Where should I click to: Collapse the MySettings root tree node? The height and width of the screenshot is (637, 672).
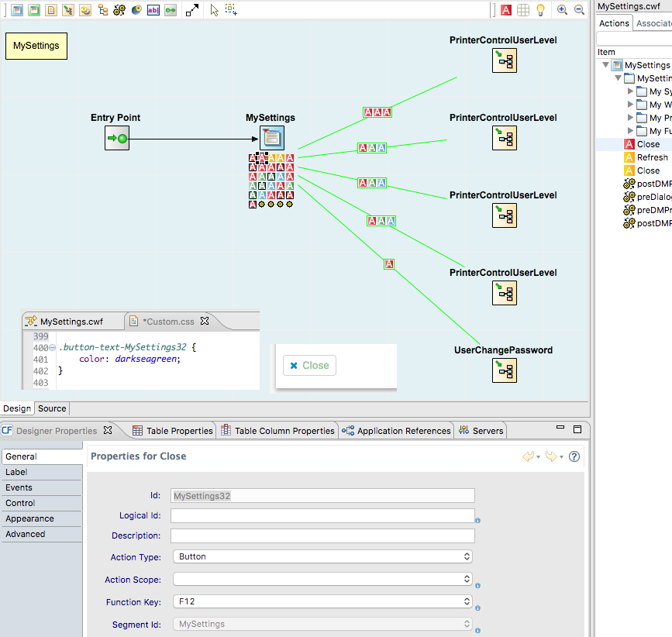pos(605,65)
